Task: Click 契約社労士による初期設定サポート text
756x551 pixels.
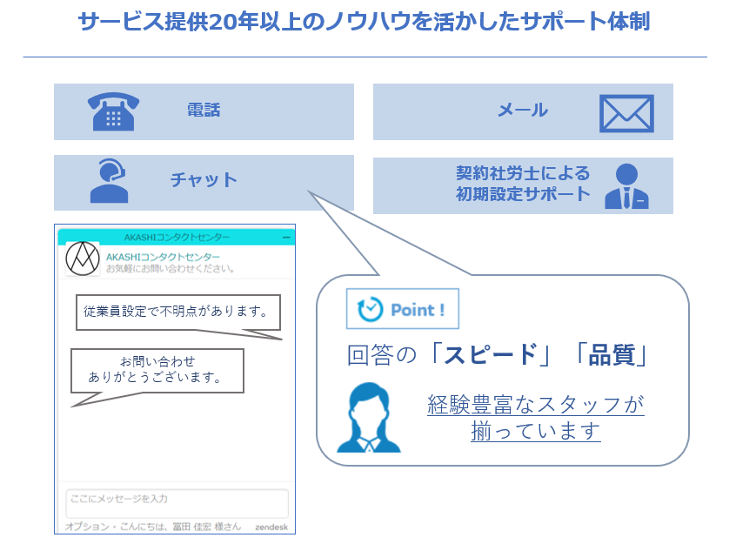Action: coord(523,184)
